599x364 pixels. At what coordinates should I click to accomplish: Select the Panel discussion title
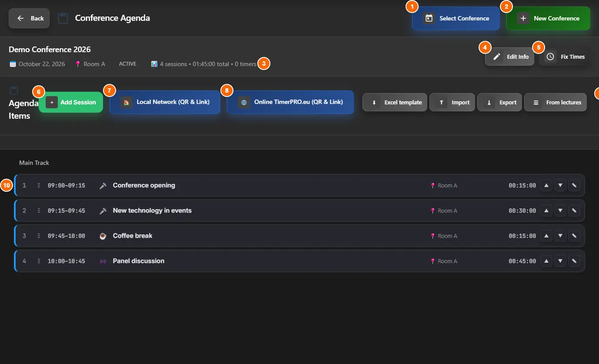[139, 261]
